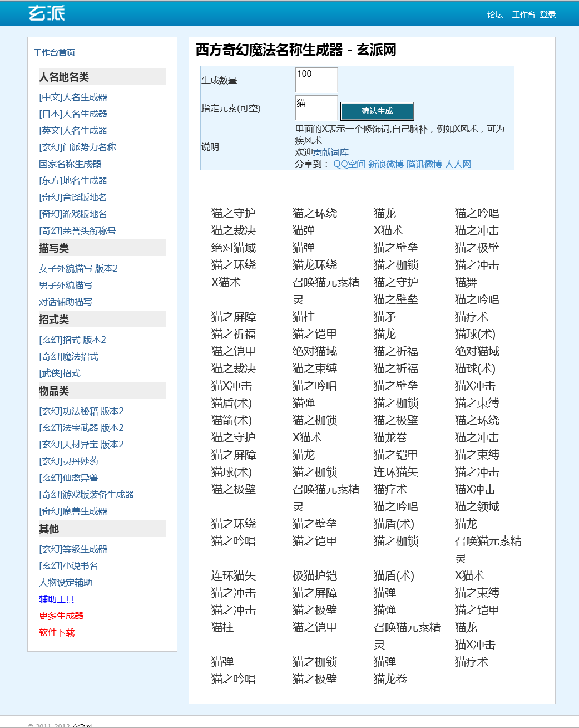
Task: Open [武侠]招式
Action: [x=60, y=373]
